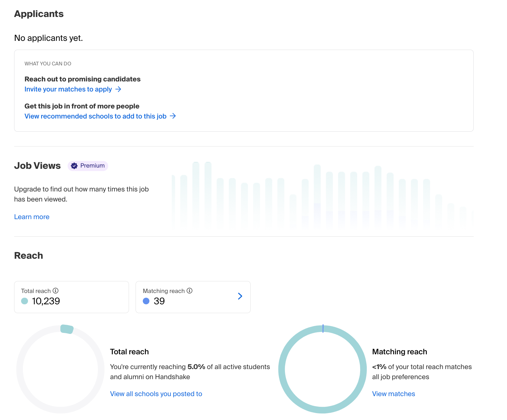
Task: Click the arrow beside View recommended schools link
Action: tap(173, 116)
